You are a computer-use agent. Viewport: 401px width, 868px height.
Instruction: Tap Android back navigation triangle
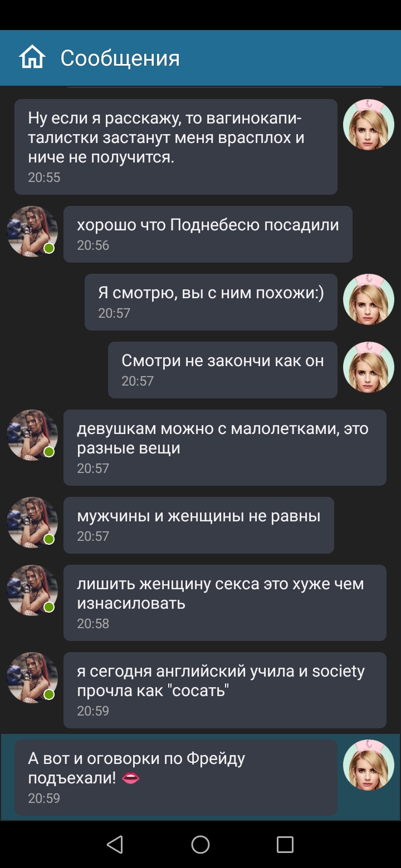(x=115, y=845)
